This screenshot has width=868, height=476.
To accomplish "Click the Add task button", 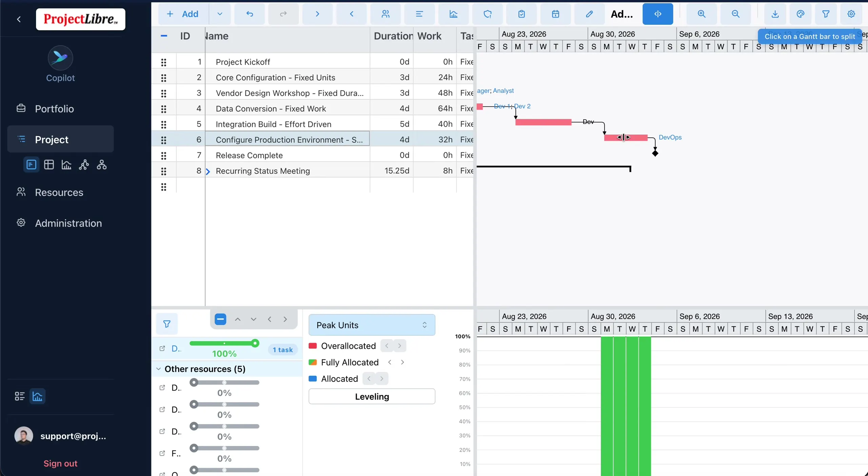I will click(x=183, y=14).
